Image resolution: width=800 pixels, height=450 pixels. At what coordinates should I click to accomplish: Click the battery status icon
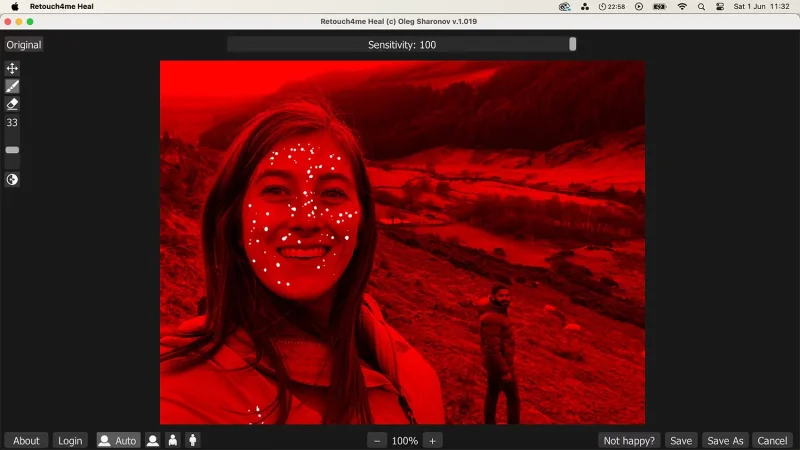660,7
